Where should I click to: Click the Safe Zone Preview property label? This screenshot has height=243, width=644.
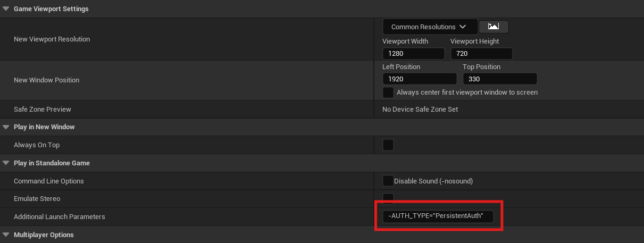tap(42, 110)
